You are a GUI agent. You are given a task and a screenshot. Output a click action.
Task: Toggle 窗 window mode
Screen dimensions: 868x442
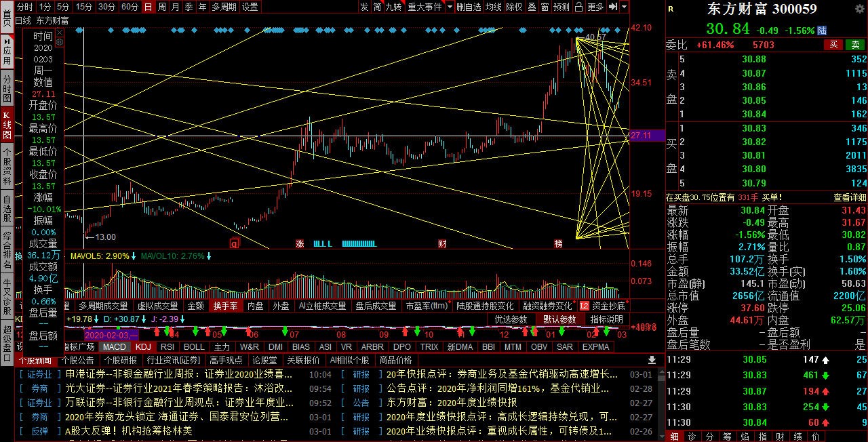(x=544, y=7)
